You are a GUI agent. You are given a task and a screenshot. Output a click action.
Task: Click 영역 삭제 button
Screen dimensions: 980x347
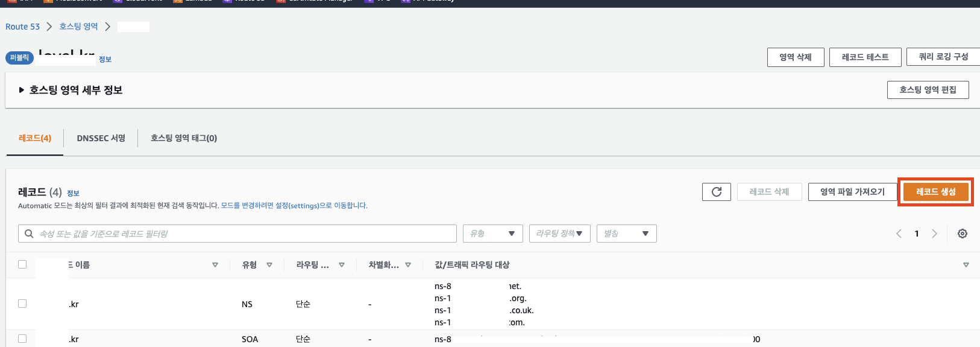[796, 57]
